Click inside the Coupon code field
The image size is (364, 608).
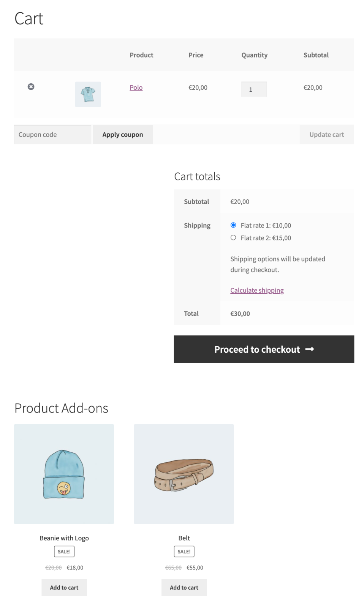click(52, 134)
